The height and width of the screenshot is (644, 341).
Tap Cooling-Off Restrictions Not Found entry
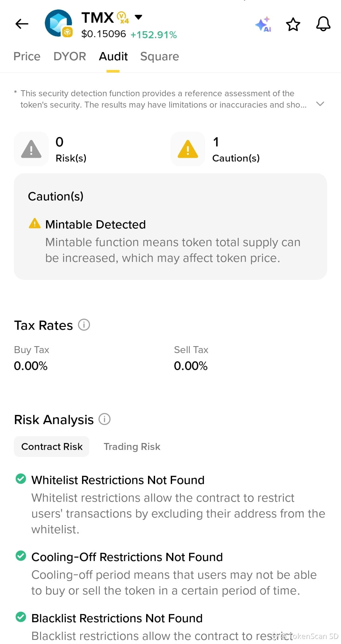(x=170, y=573)
